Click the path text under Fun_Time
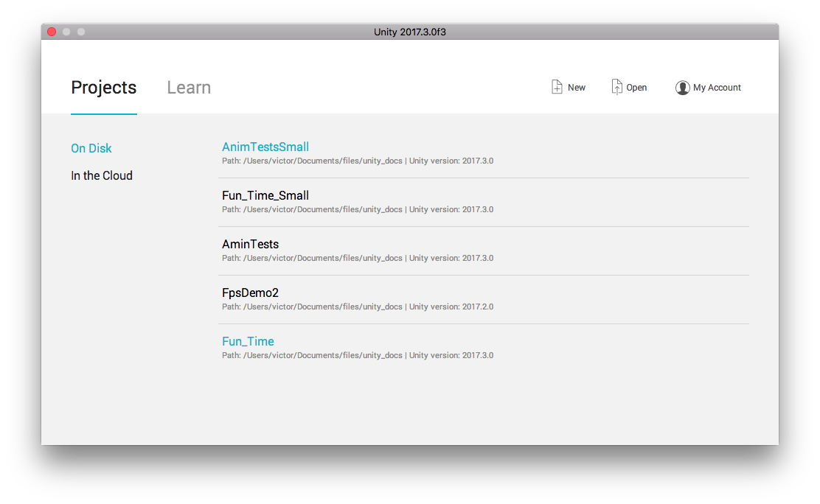820x504 pixels. point(310,355)
